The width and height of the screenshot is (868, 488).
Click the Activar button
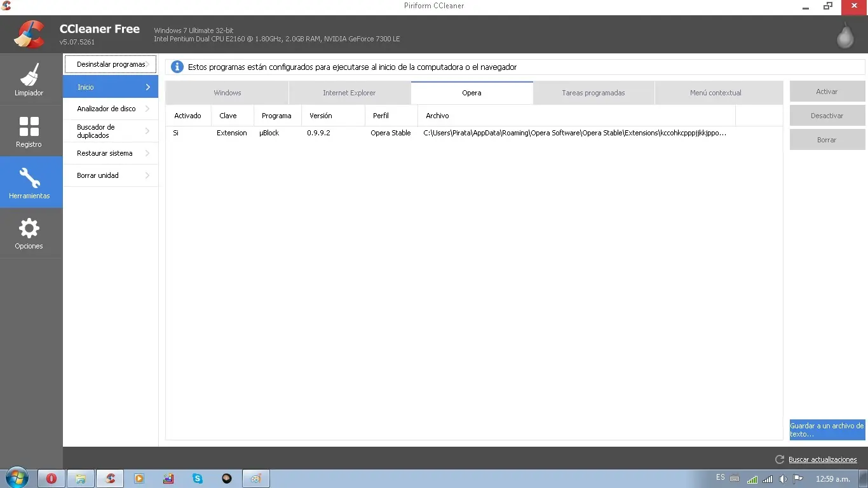tap(827, 91)
